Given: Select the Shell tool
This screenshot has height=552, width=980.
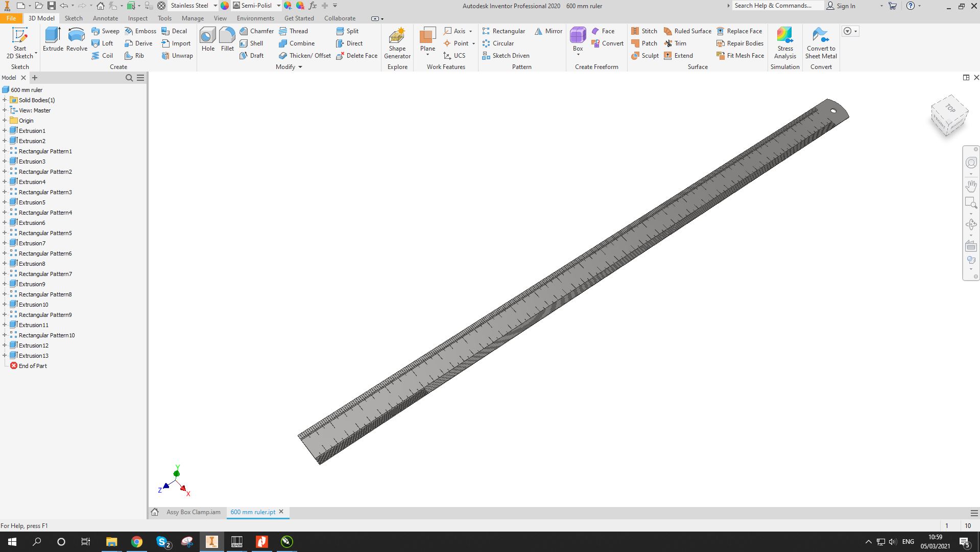Looking at the screenshot, I should 251,43.
